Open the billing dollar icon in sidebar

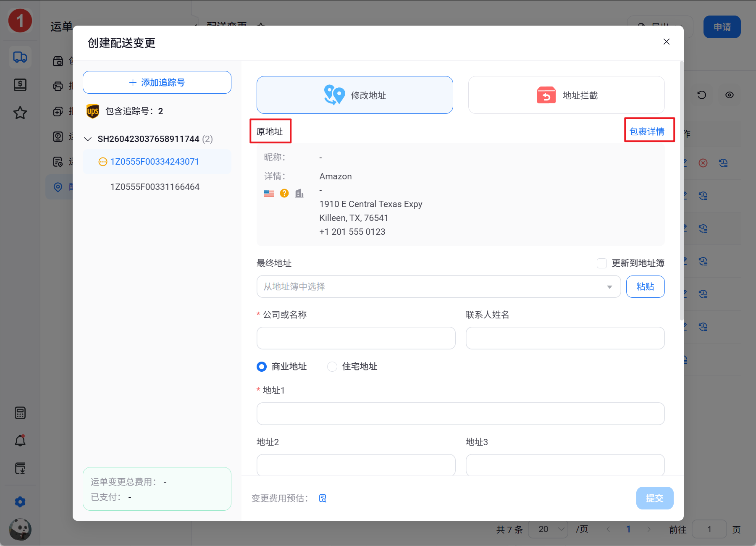coord(20,85)
